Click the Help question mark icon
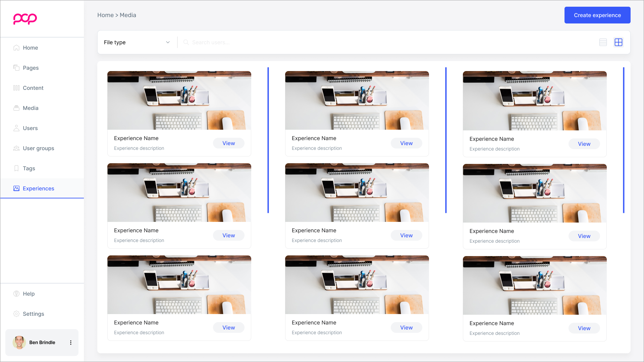 click(x=16, y=294)
